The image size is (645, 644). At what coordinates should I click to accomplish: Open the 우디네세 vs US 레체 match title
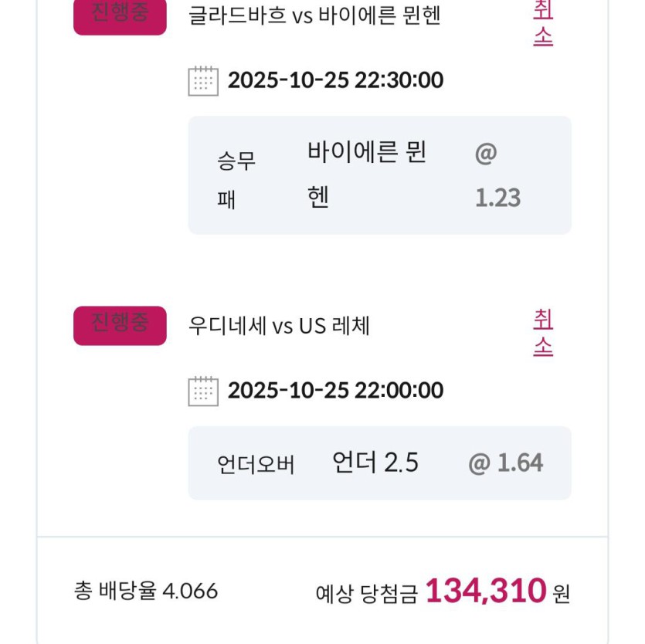(279, 326)
